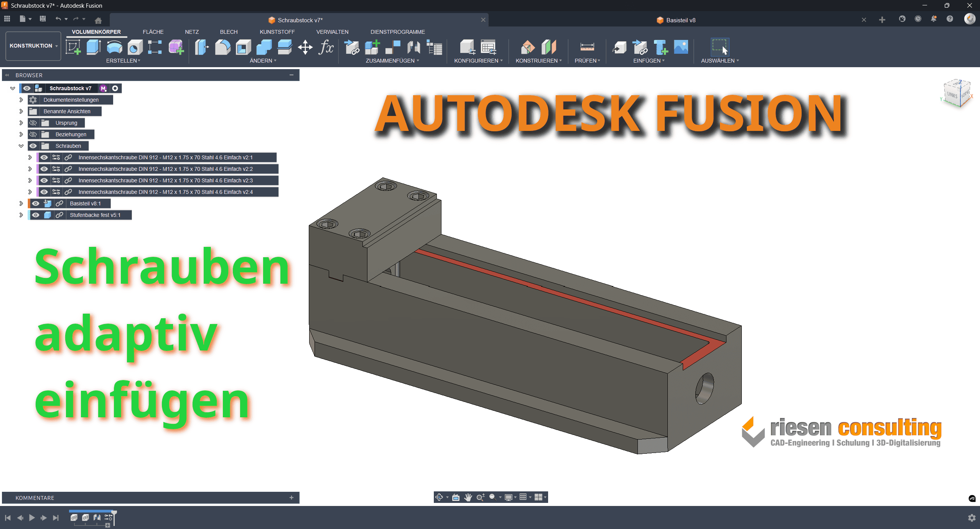
Task: Open the ERSTELLEN dropdown menu
Action: (124, 60)
